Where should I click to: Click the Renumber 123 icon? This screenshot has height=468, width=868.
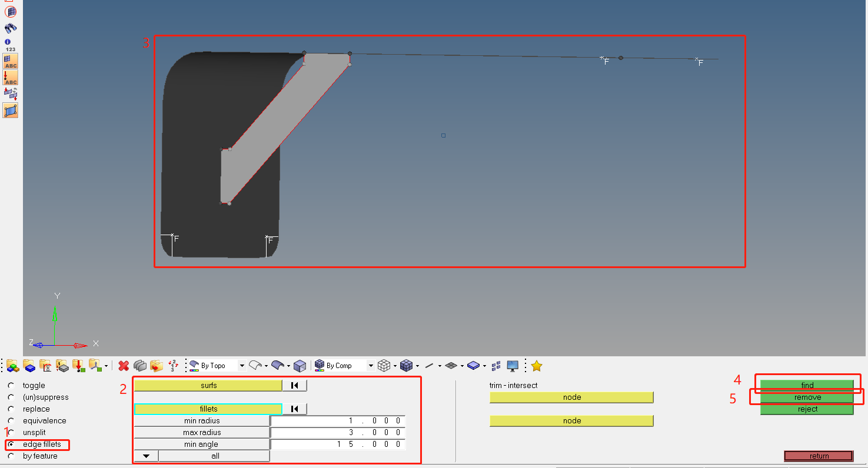(x=173, y=366)
